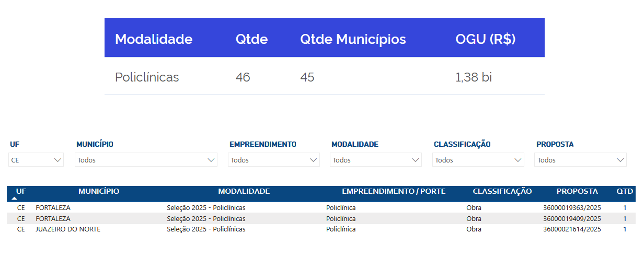Image resolution: width=644 pixels, height=256 pixels.
Task: Sort detail table by MUNICÍPIO column header
Action: pos(99,191)
